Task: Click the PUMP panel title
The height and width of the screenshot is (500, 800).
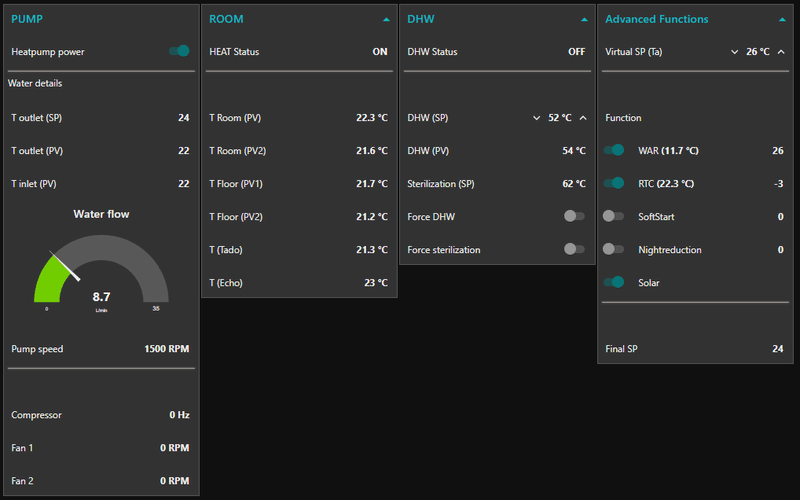Action: (27, 19)
